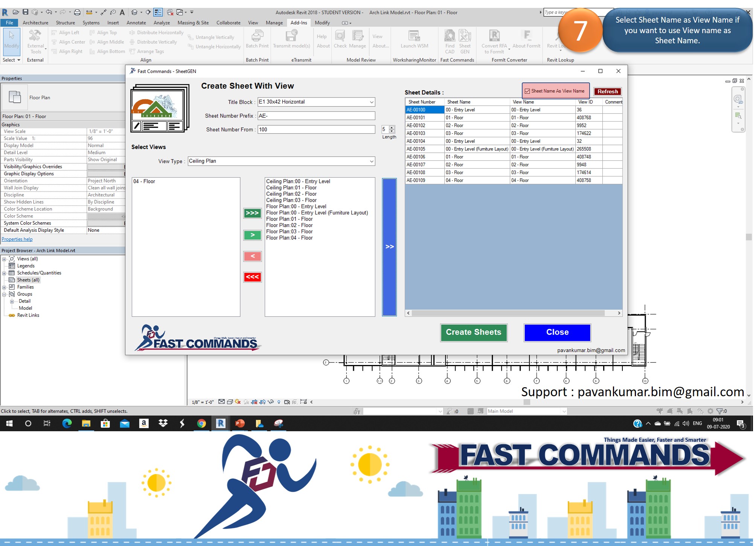This screenshot has height=546, width=756.
Task: Open PowerPoint from the taskbar
Action: 240,423
